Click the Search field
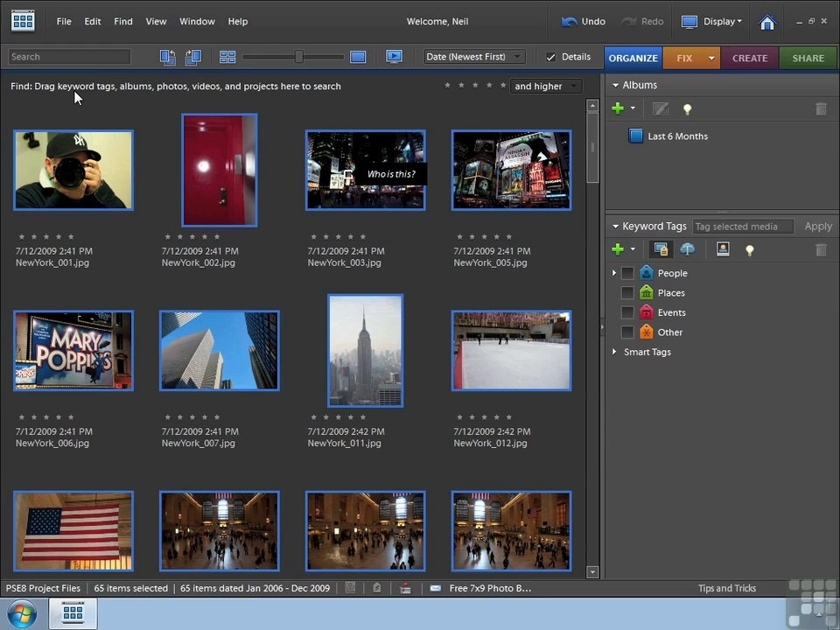 [70, 57]
